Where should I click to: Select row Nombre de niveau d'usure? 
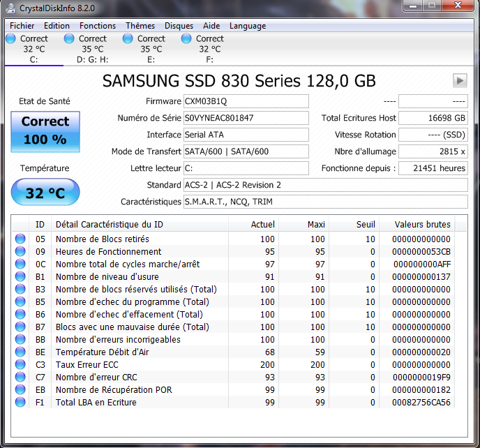233,276
